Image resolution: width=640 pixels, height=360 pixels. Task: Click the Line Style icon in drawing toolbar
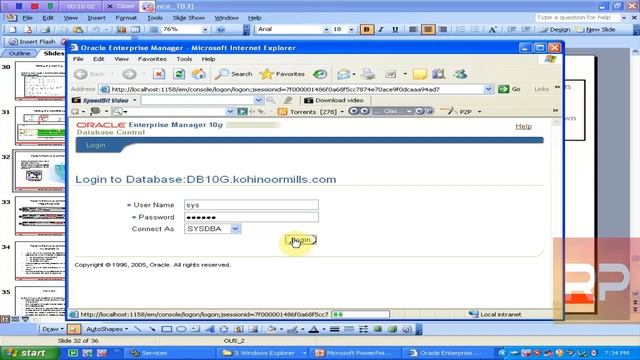(334, 329)
